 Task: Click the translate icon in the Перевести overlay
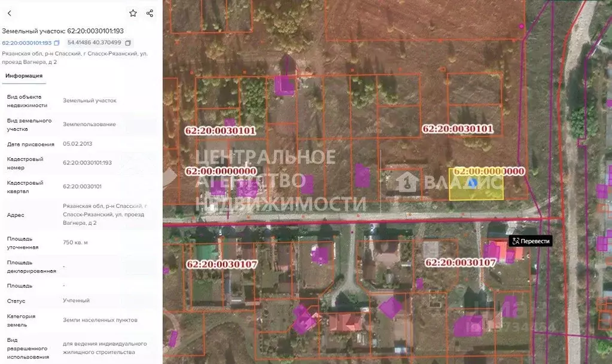tap(516, 241)
